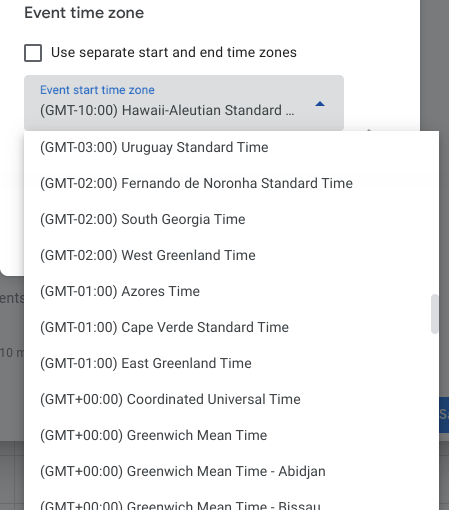
Task: Pick Greenwich Mean Time - Abidjan
Action: 231,471
